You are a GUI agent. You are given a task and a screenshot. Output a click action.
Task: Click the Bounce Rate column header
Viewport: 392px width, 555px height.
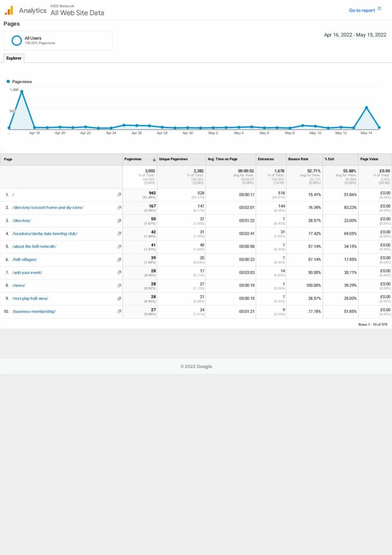coord(298,159)
